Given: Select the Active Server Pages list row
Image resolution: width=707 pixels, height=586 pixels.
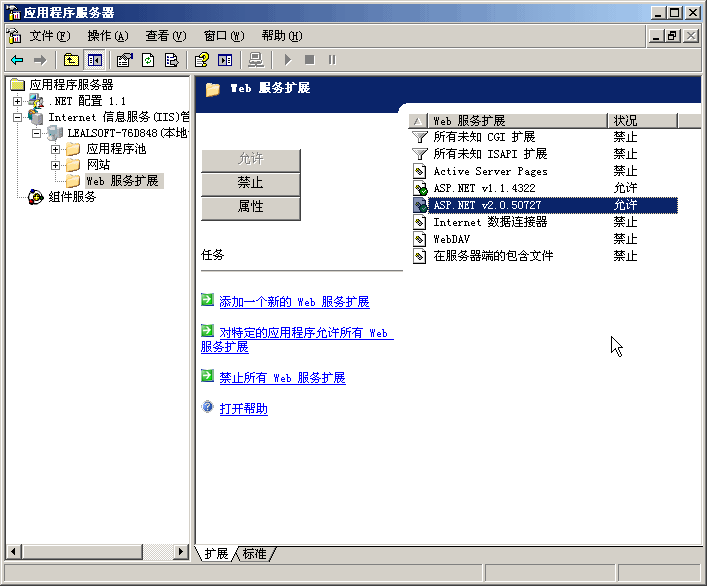Looking at the screenshot, I should 545,171.
